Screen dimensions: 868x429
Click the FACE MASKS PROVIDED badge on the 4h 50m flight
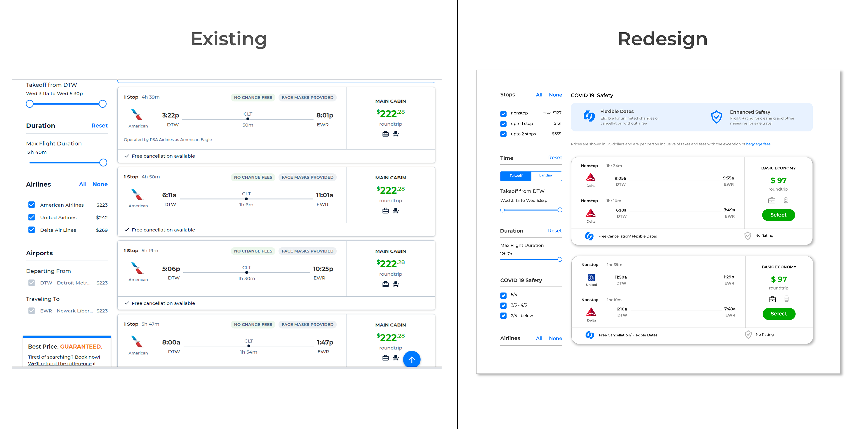coord(307,177)
